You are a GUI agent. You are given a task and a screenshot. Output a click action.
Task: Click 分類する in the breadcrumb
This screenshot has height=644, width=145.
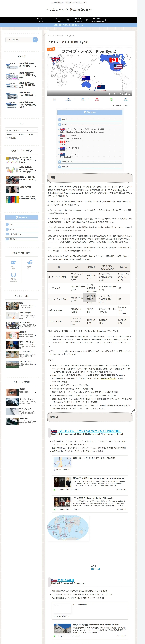71,36
